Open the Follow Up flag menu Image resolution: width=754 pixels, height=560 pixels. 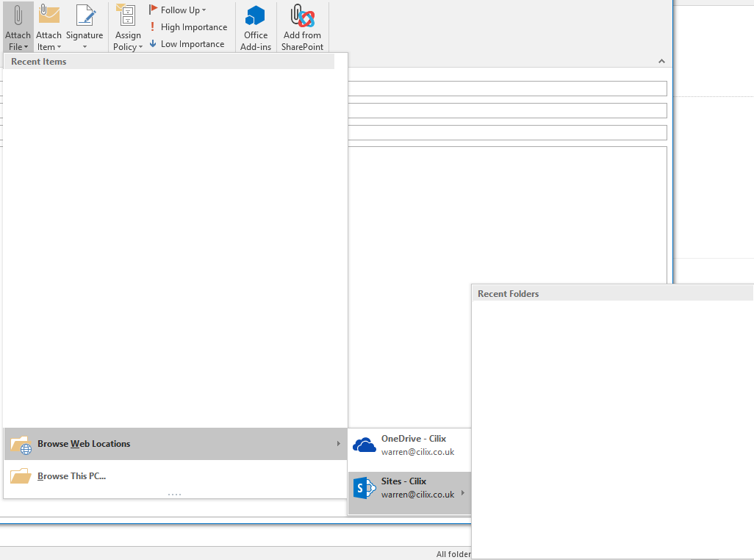(x=177, y=10)
